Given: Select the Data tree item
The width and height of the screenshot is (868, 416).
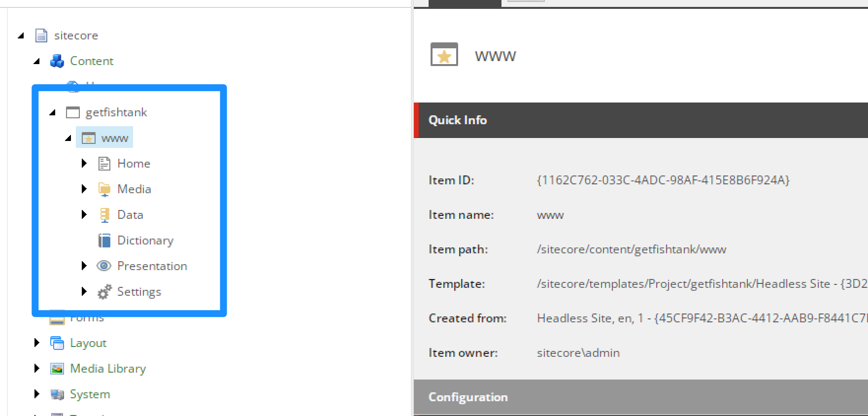Looking at the screenshot, I should [x=130, y=214].
